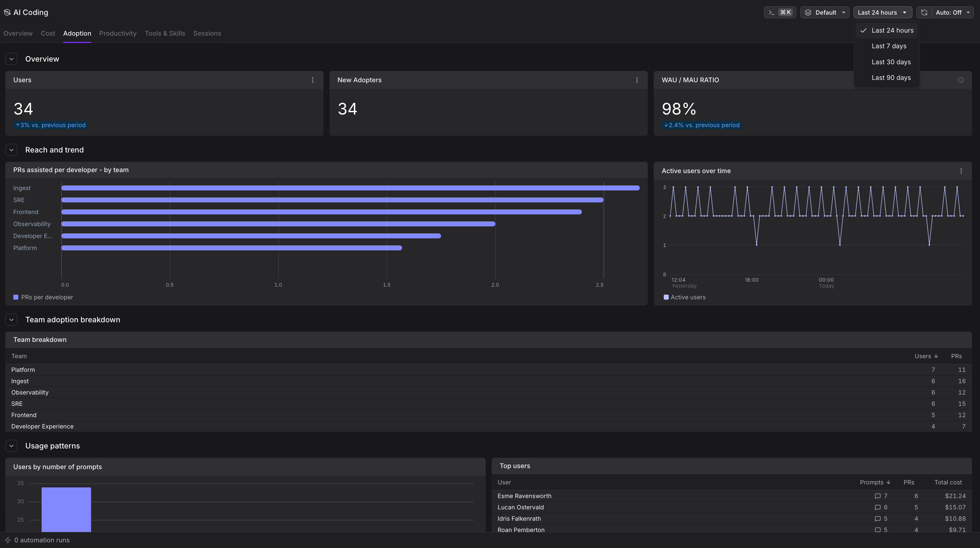Collapse the Reach and trend section

11,150
